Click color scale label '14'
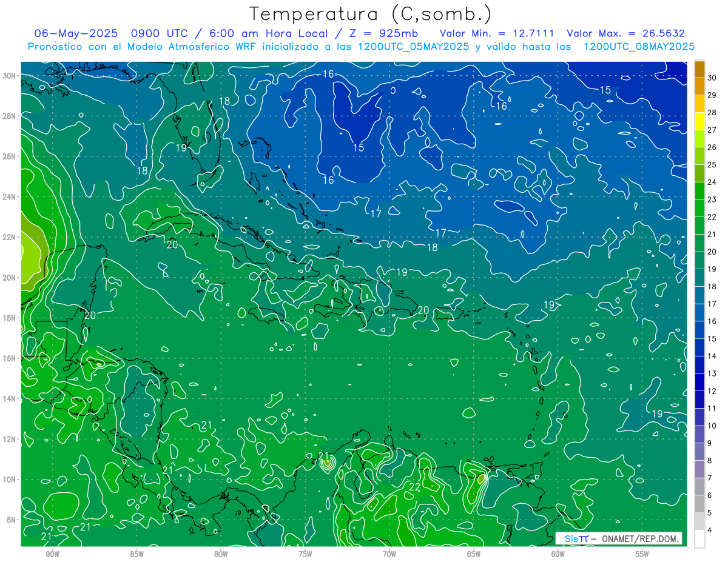Screen dimensions: 728x562 click(x=712, y=356)
